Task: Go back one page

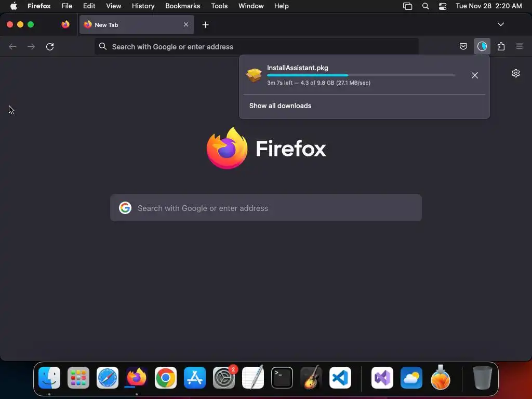Action: (12, 46)
